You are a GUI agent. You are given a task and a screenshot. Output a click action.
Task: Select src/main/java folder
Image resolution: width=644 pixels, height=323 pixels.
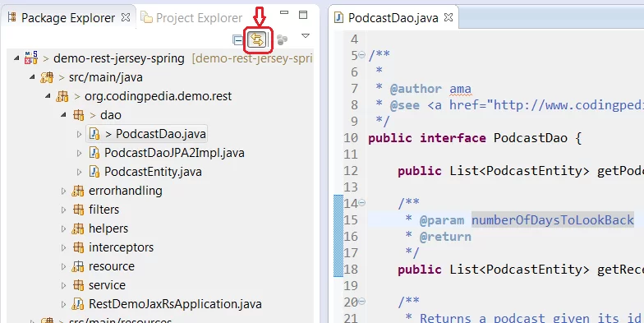[x=105, y=77]
